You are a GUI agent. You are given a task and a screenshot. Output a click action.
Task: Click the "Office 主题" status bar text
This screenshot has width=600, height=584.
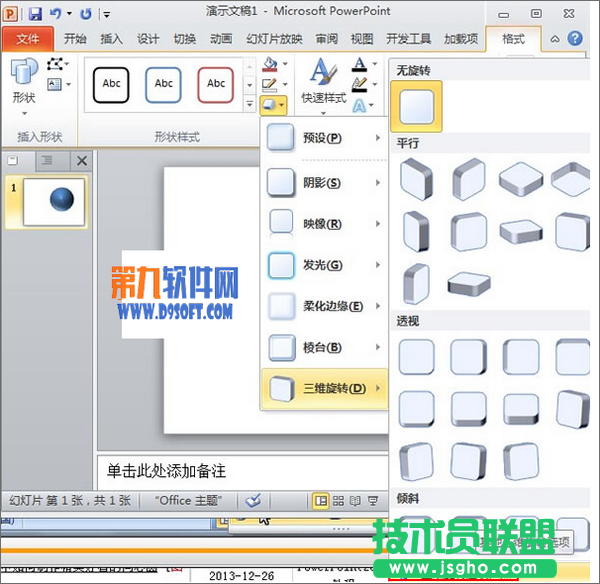click(x=188, y=500)
